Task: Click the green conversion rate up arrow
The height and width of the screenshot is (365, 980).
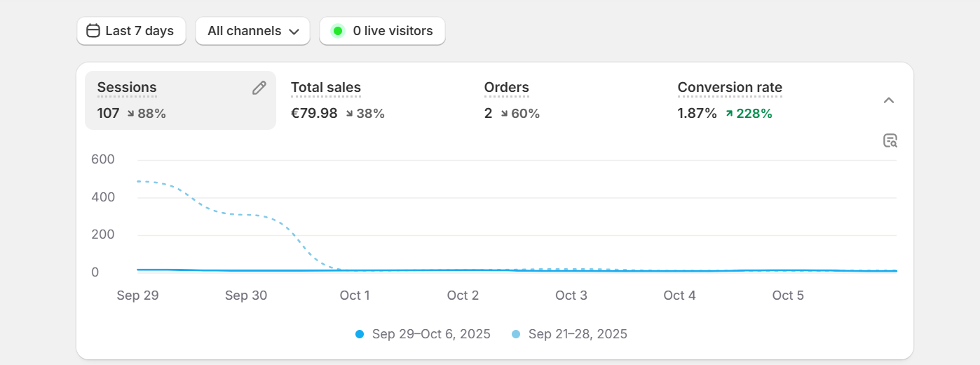Action: 729,114
